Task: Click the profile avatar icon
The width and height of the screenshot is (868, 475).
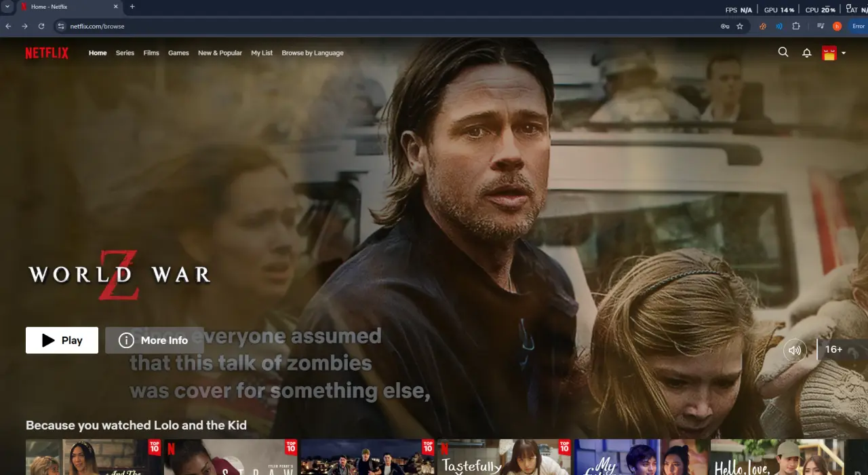Action: coord(829,53)
